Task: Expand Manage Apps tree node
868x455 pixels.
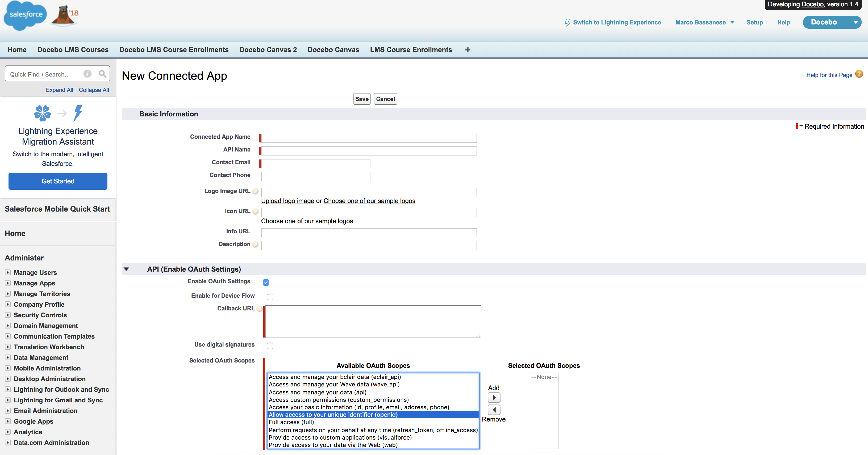Action: (x=8, y=283)
